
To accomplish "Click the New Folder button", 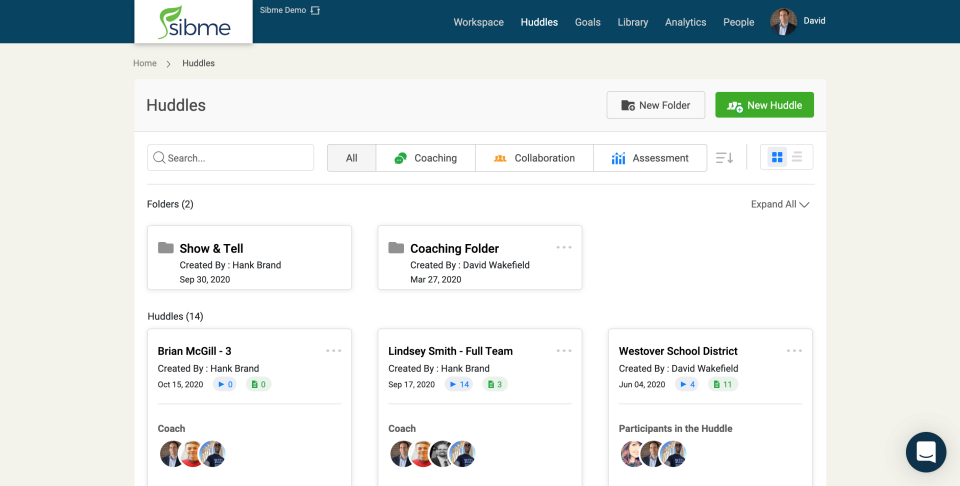I will pyautogui.click(x=655, y=105).
